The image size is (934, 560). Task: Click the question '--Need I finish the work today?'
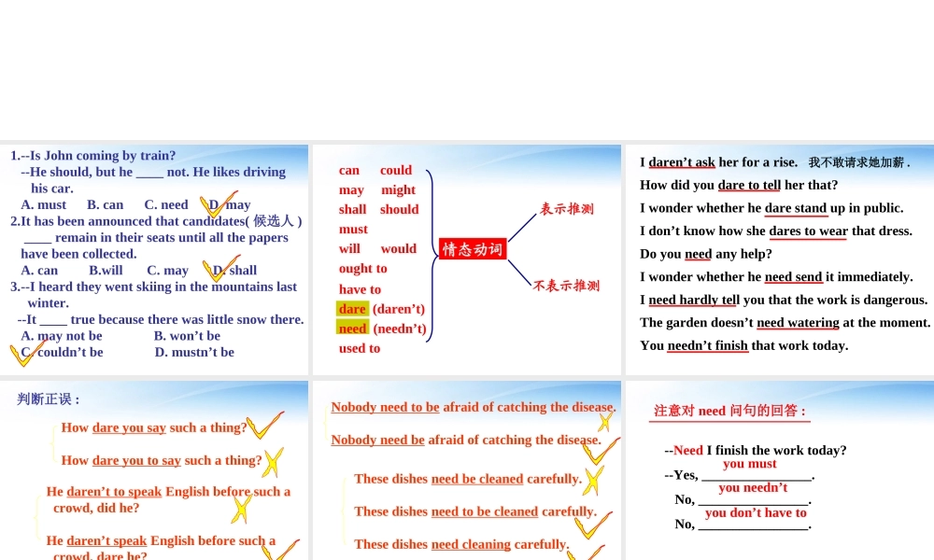756,451
